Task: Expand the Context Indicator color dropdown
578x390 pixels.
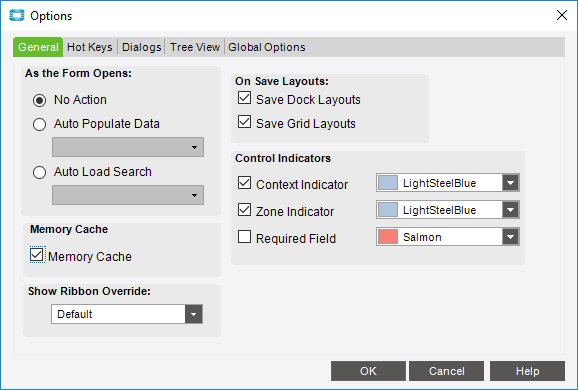Action: point(511,183)
